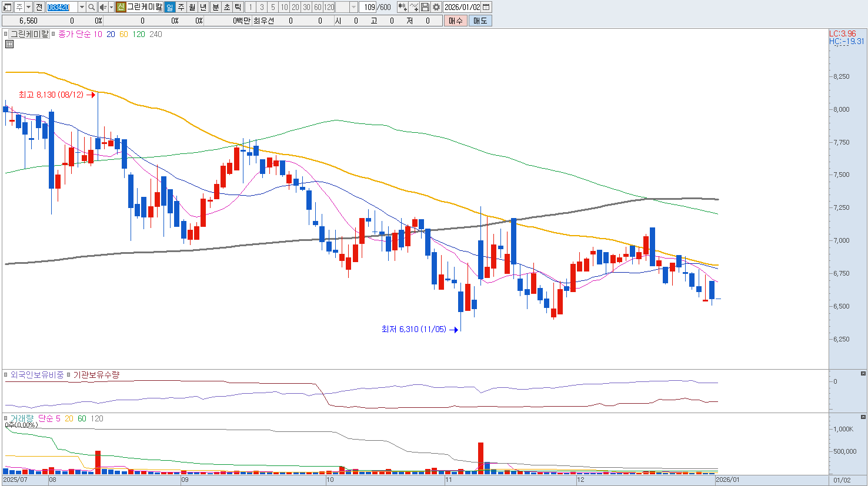Viewport: 868px width, 486px height.
Task: Open the calendar date picker icon
Action: click(486, 7)
